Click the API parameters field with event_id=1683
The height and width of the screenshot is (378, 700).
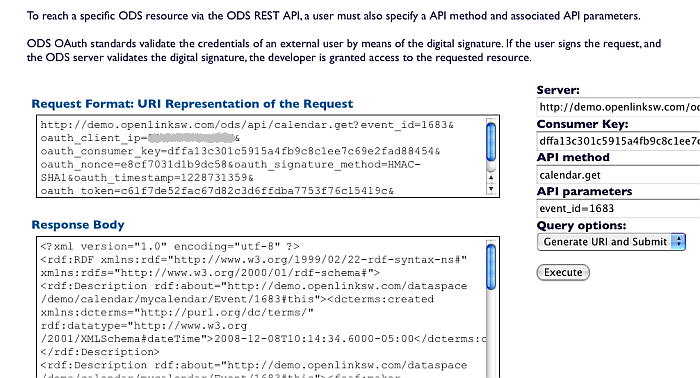pos(618,208)
